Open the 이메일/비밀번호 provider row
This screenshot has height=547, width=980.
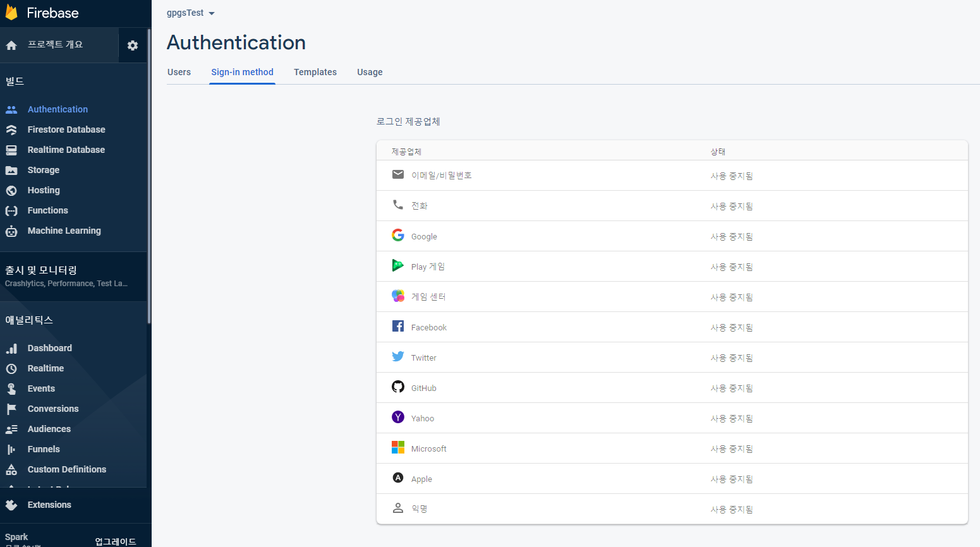(672, 176)
